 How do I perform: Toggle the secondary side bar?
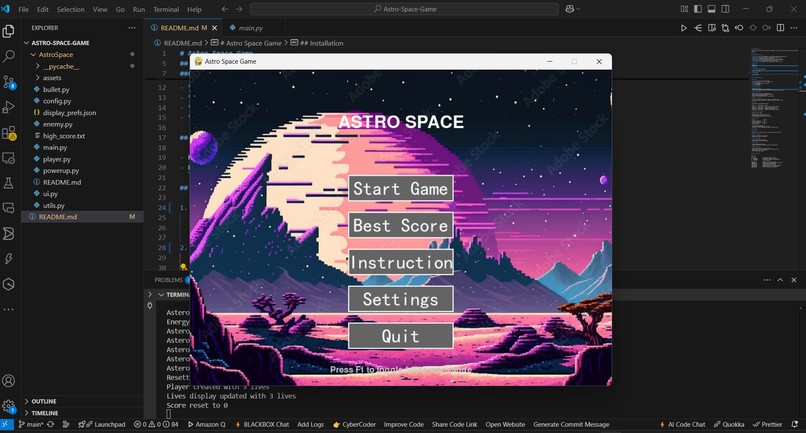[725, 9]
